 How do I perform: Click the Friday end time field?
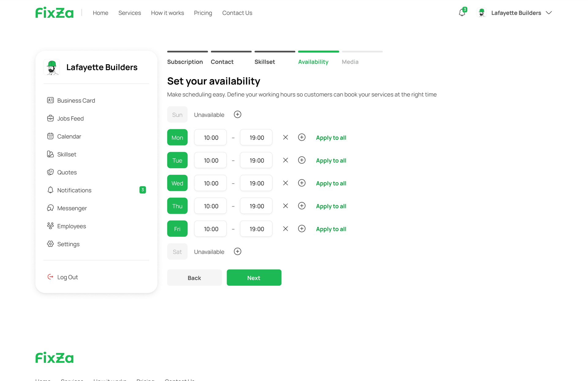(256, 229)
